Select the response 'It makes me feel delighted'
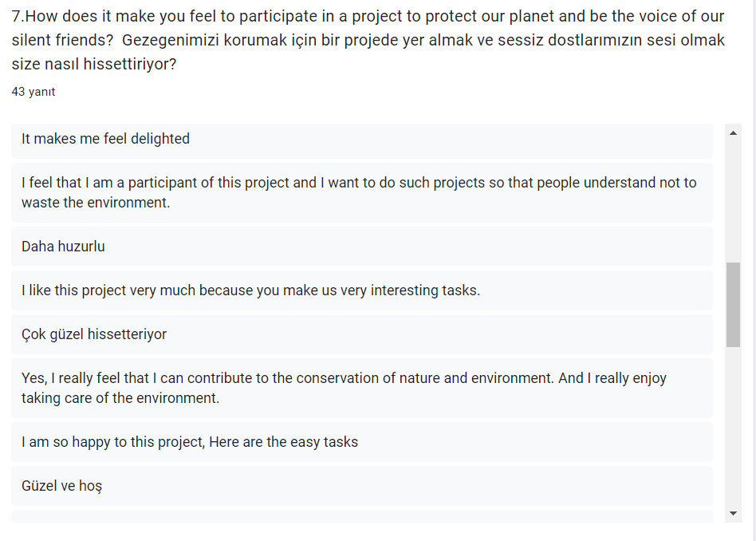 point(105,139)
